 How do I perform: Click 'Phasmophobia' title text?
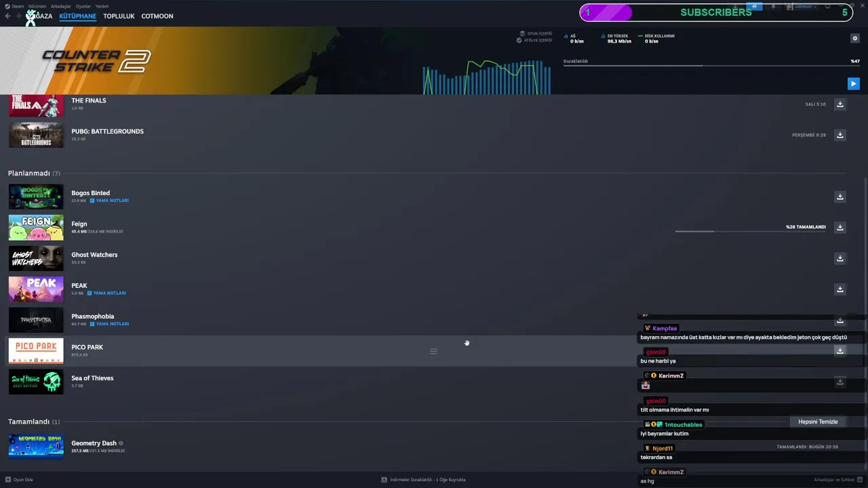tap(93, 317)
